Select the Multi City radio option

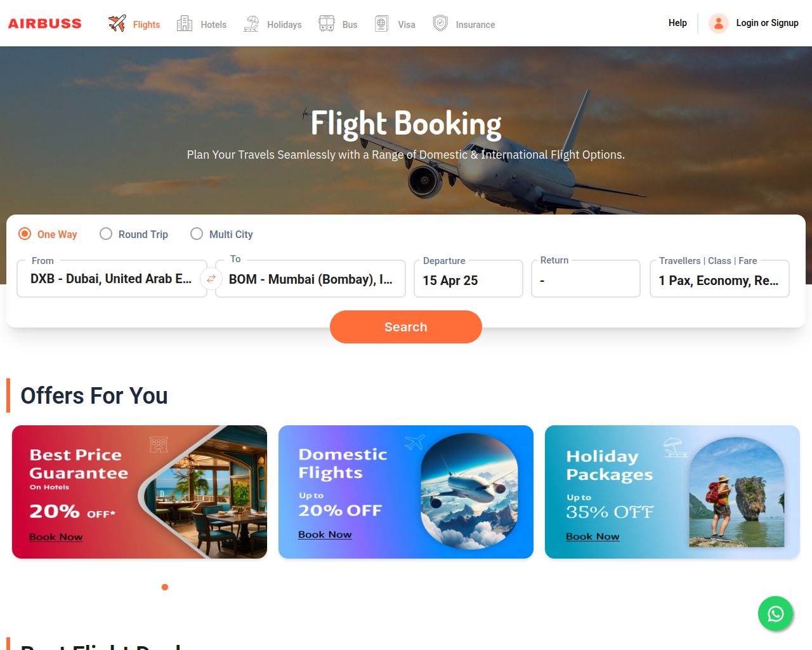[197, 234]
